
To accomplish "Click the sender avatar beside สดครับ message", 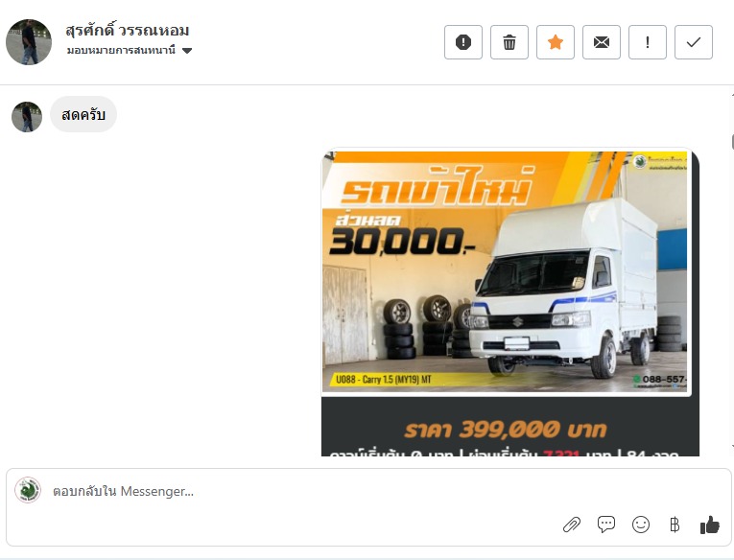I will tap(27, 117).
